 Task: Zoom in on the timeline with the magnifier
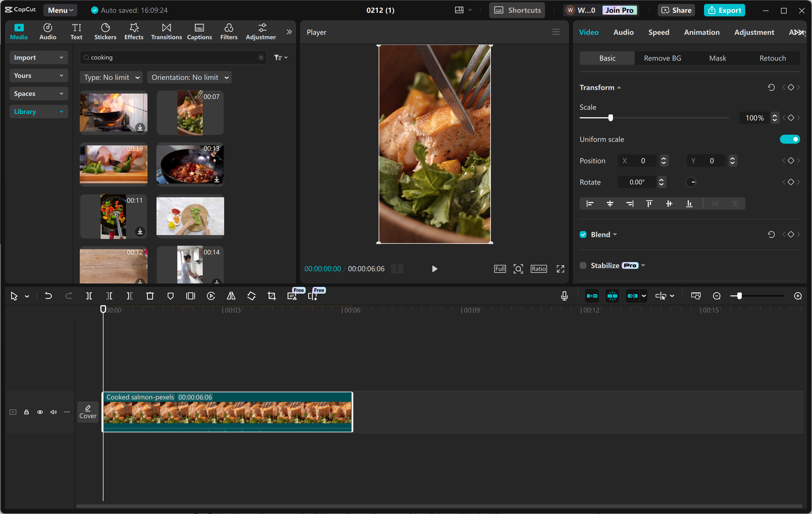coord(798,296)
